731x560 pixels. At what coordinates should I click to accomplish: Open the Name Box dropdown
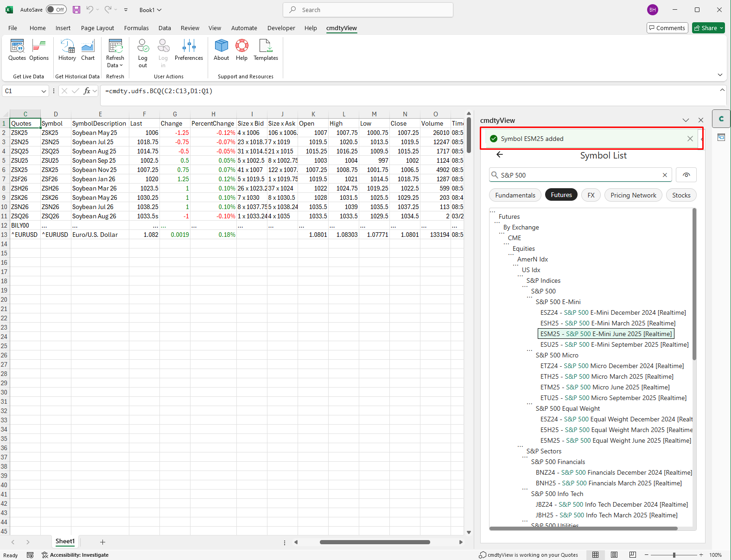[x=44, y=91]
